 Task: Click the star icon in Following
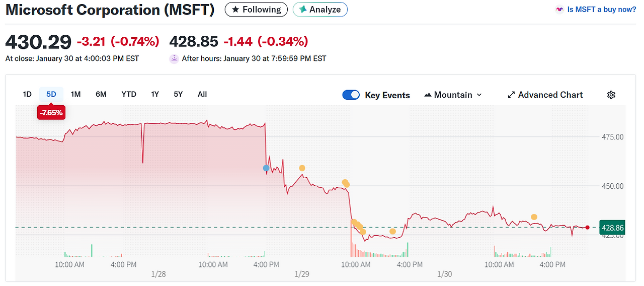click(x=235, y=10)
